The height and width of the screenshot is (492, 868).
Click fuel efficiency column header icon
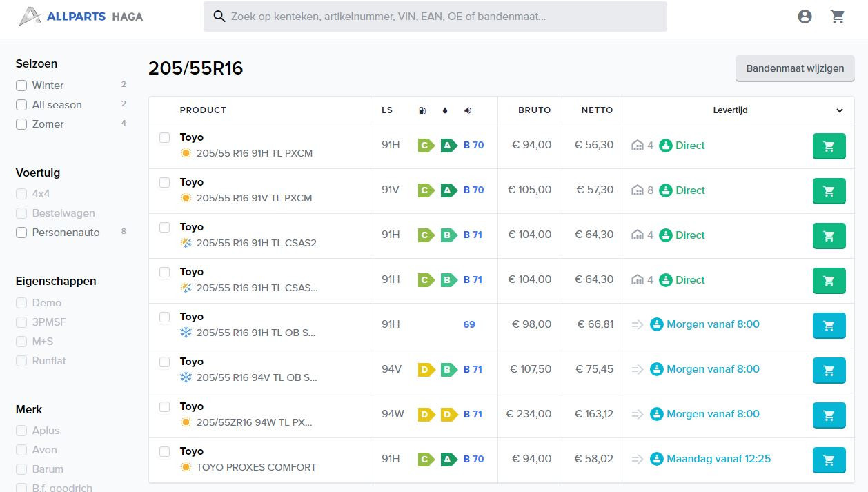[422, 110]
